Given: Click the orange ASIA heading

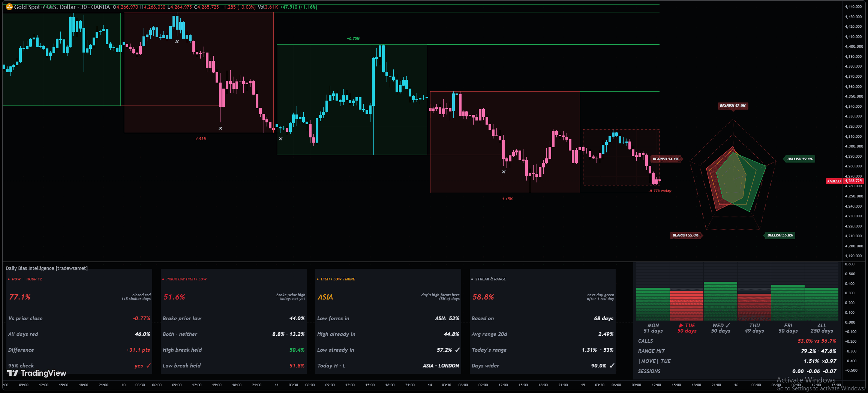Looking at the screenshot, I should [325, 297].
